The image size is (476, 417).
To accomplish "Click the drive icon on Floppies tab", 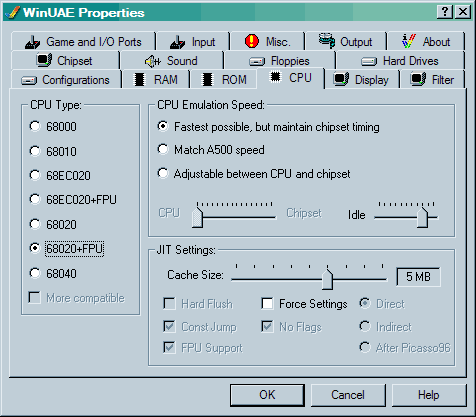I will [x=257, y=62].
